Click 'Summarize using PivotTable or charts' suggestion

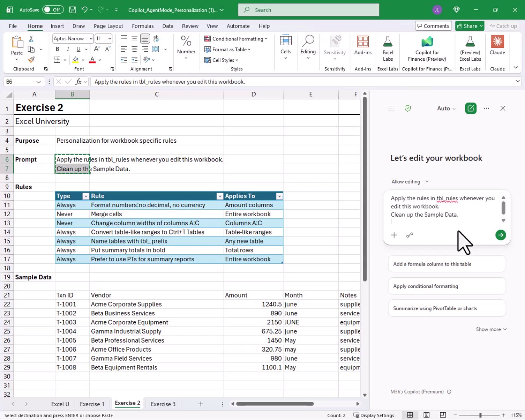[x=447, y=308]
